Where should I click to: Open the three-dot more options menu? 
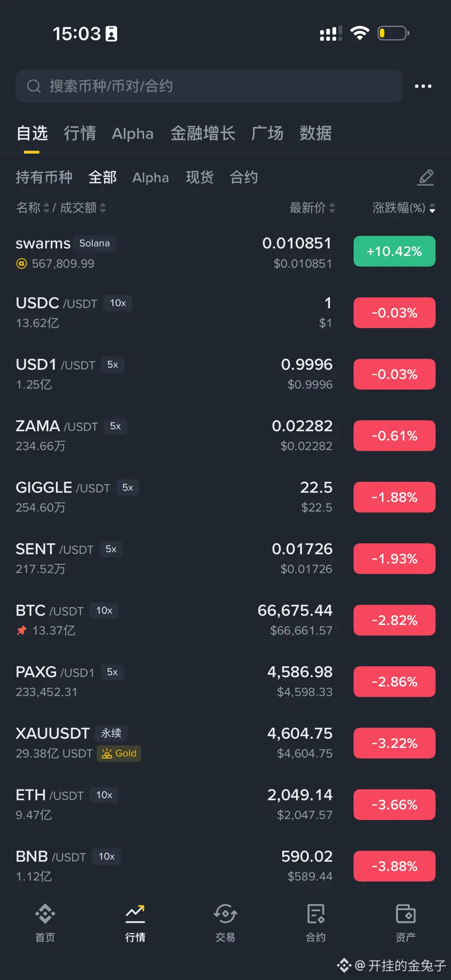423,86
